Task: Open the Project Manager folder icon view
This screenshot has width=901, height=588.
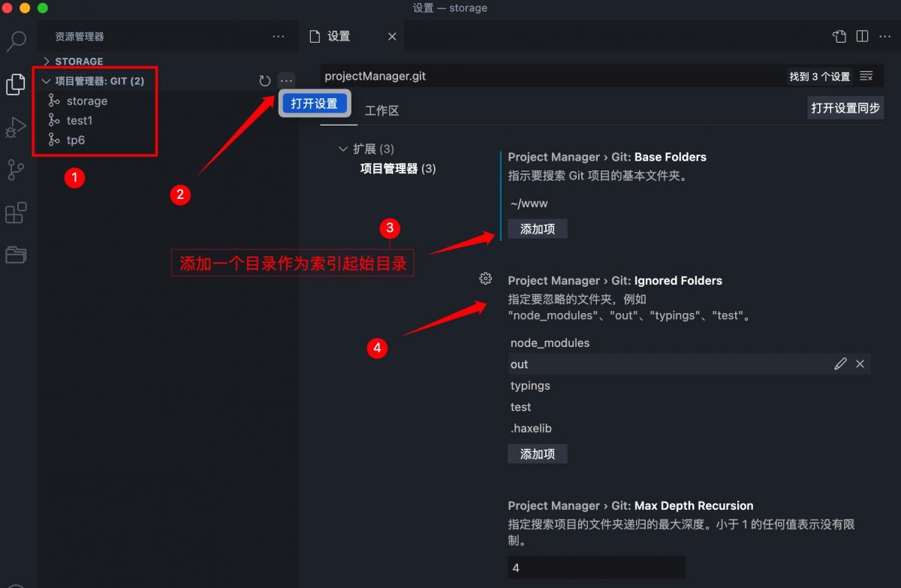Action: point(16,255)
